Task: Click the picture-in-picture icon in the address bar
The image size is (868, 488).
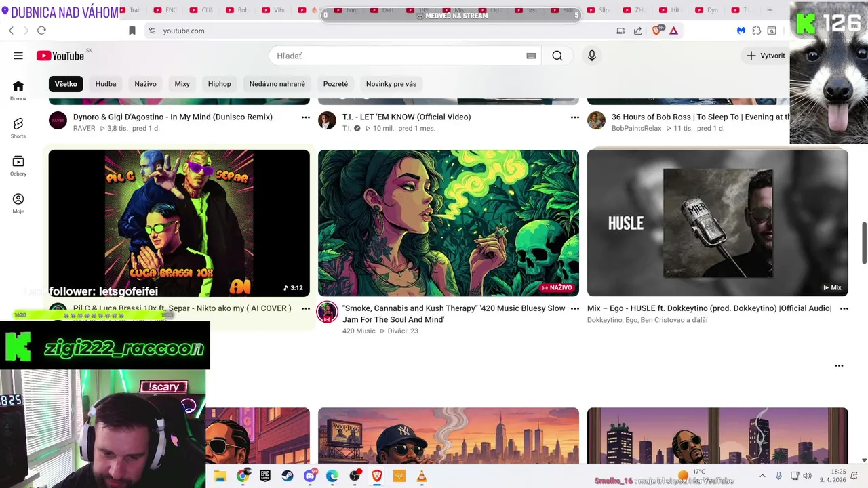Action: tap(620, 30)
